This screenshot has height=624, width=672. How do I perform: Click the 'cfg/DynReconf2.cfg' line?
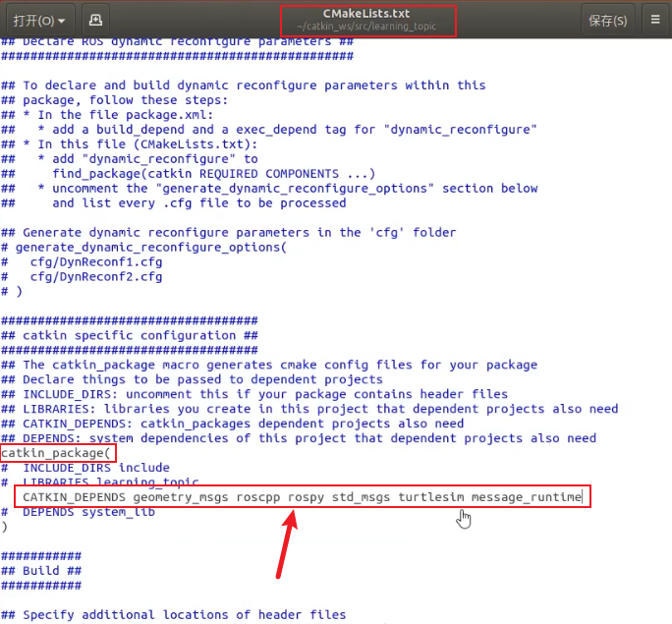coord(82,277)
